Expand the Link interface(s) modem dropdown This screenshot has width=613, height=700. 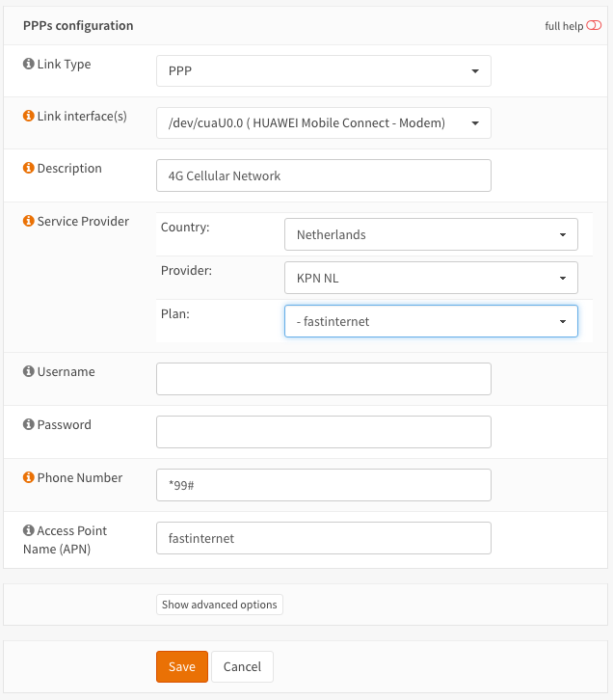pyautogui.click(x=323, y=123)
